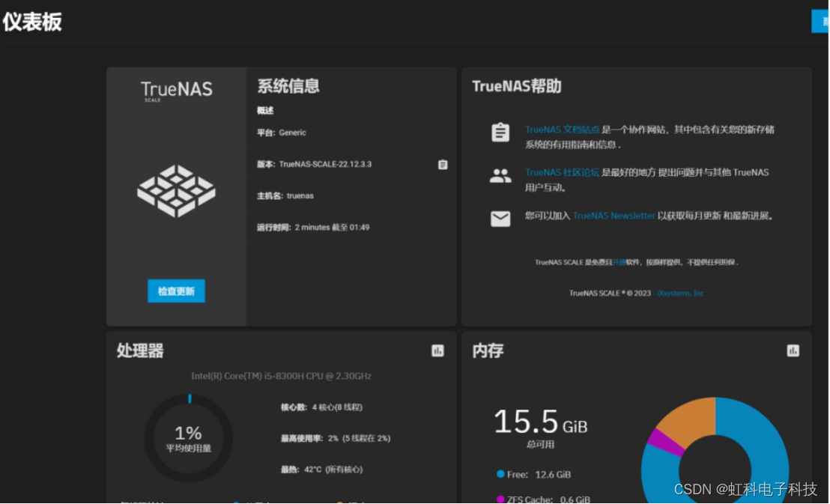Viewport: 830px width, 504px height.
Task: Open the TrueNAS 文档站点 link
Action: coord(562,130)
